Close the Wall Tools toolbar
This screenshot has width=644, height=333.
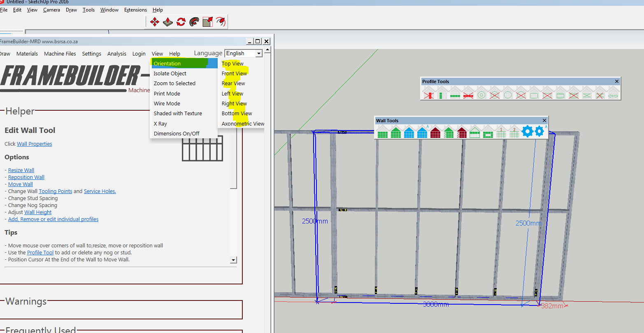(x=544, y=121)
